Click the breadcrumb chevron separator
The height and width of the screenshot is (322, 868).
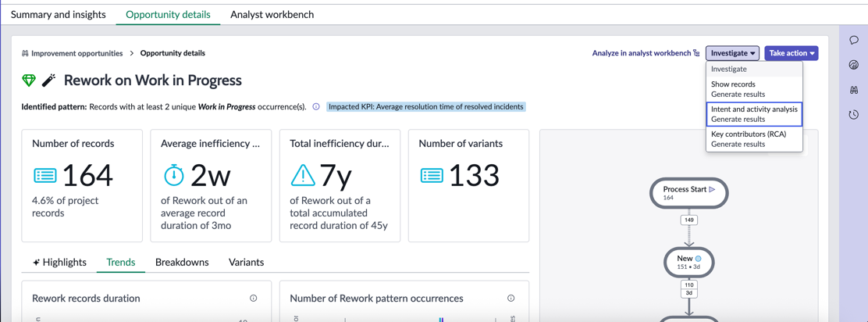(132, 54)
